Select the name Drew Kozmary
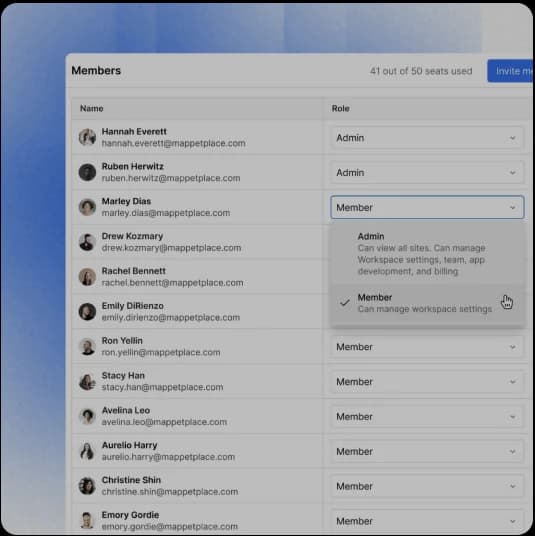Image resolution: width=535 pixels, height=536 pixels. (x=132, y=236)
